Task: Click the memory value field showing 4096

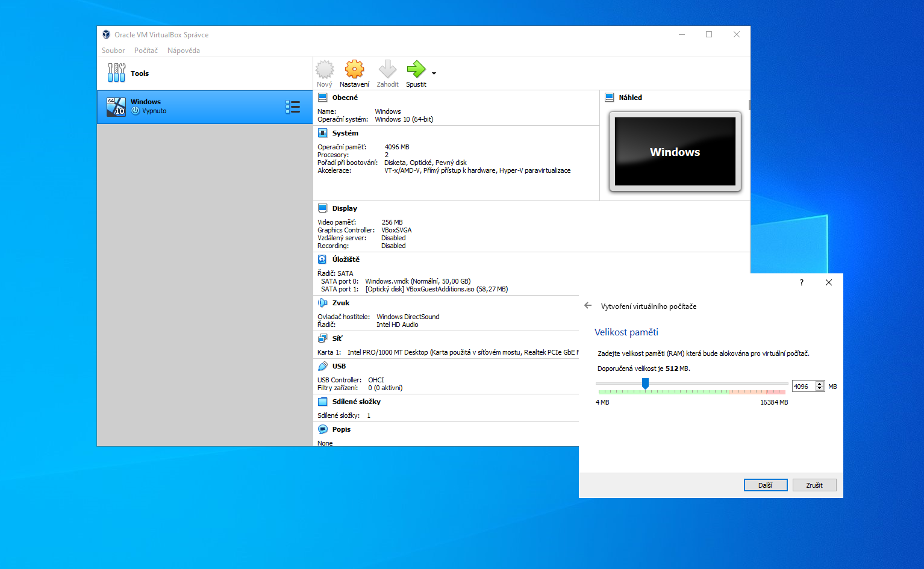Action: pos(804,387)
